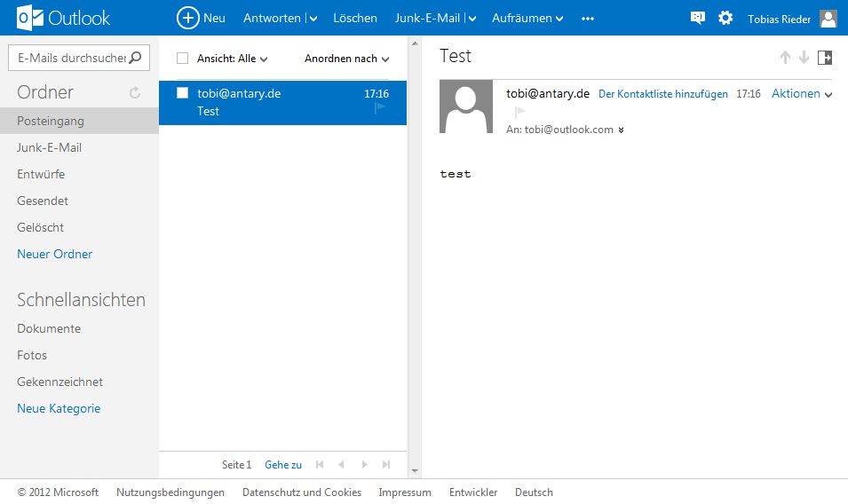Open the Aufräumen menu
This screenshot has width=848, height=504.
pyautogui.click(x=527, y=18)
